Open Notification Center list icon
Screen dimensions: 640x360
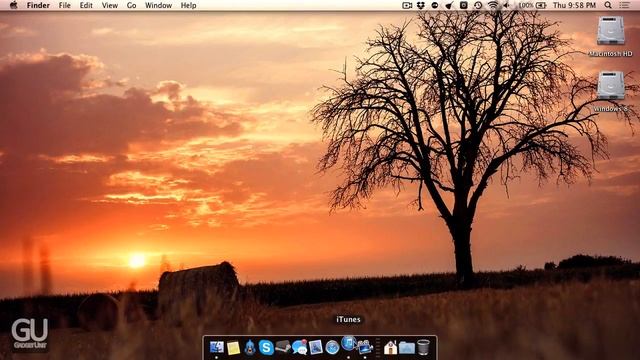click(x=624, y=5)
